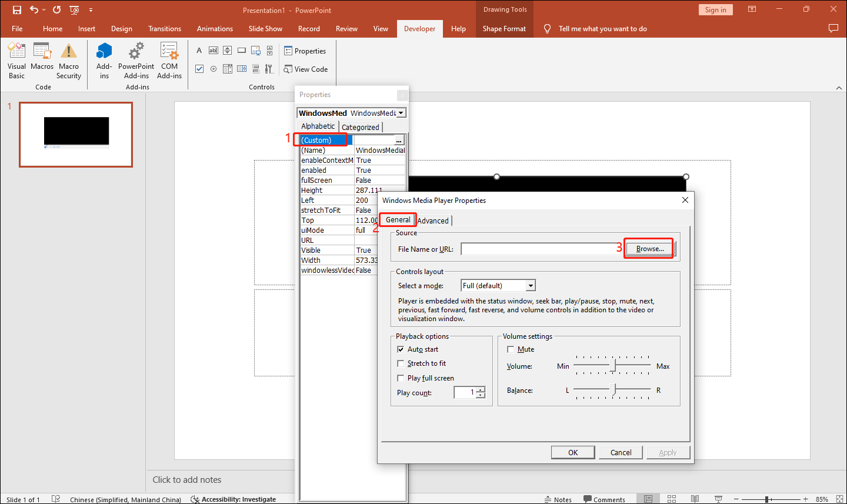847x504 pixels.
Task: Enable Stretch to fit option
Action: 401,363
